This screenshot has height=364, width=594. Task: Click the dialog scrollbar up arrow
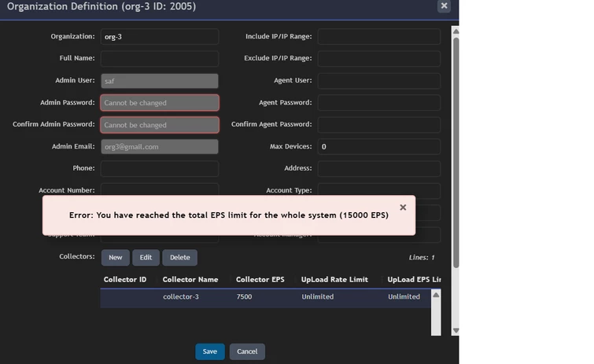coord(456,31)
